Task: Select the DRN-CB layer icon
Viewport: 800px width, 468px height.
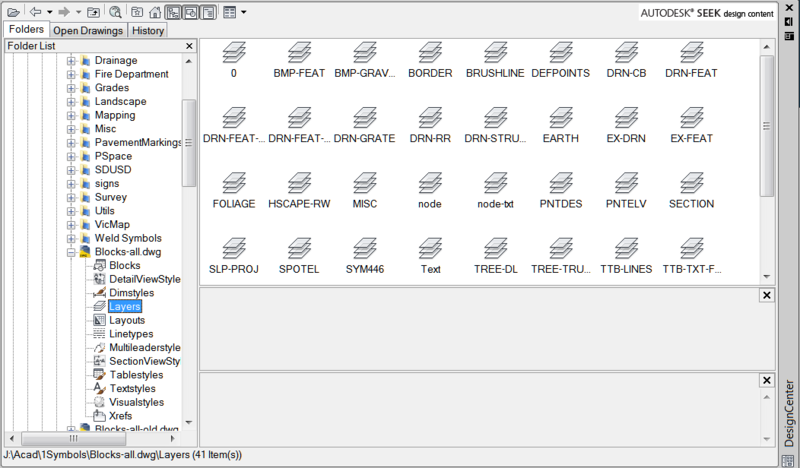Action: 626,53
